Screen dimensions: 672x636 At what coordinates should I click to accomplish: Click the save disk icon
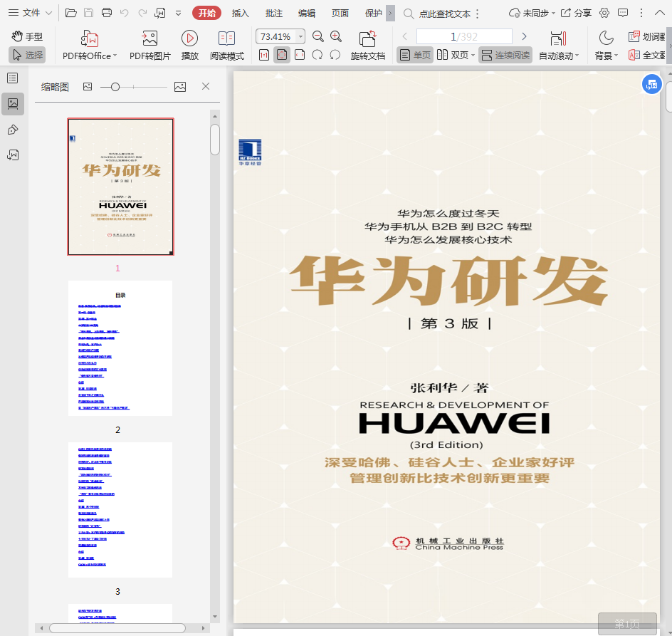(89, 13)
